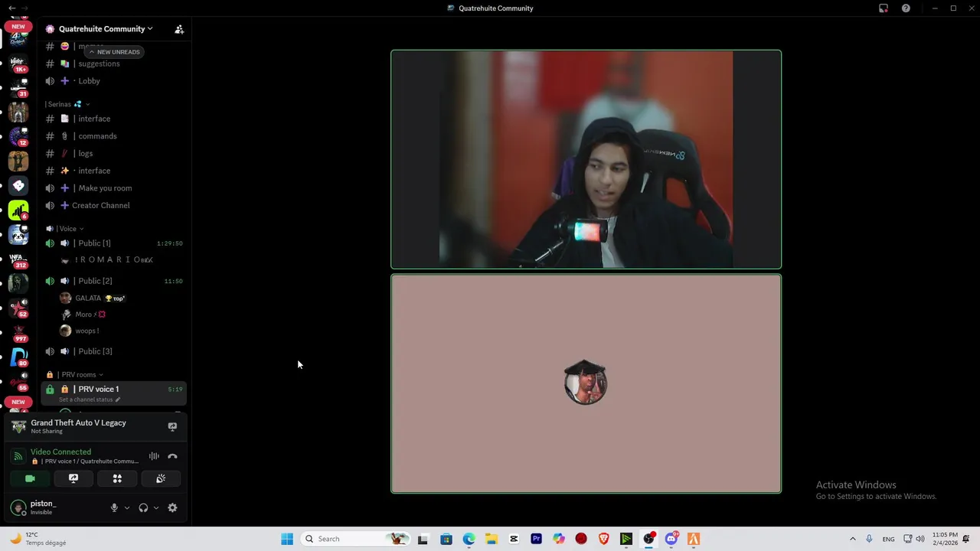This screenshot has height=551, width=980.
Task: Open the Discord help icon in title bar
Action: [906, 8]
